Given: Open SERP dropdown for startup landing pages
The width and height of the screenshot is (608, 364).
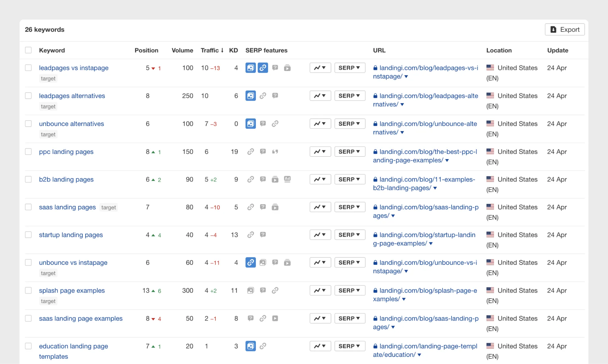Looking at the screenshot, I should coord(349,235).
